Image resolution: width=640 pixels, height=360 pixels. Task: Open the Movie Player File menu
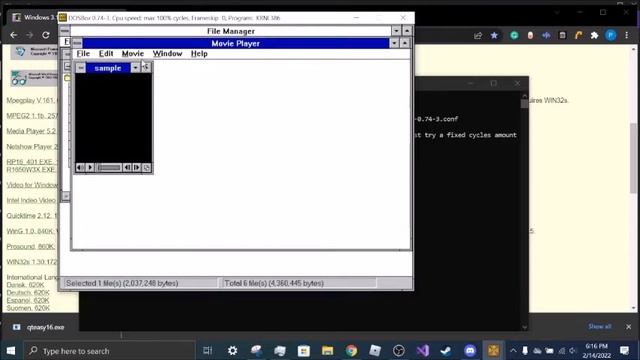point(83,53)
